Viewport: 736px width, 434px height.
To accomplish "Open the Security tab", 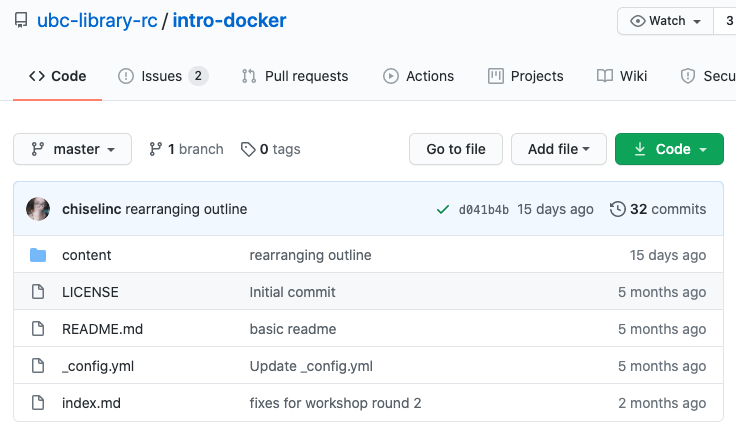I will coord(708,76).
